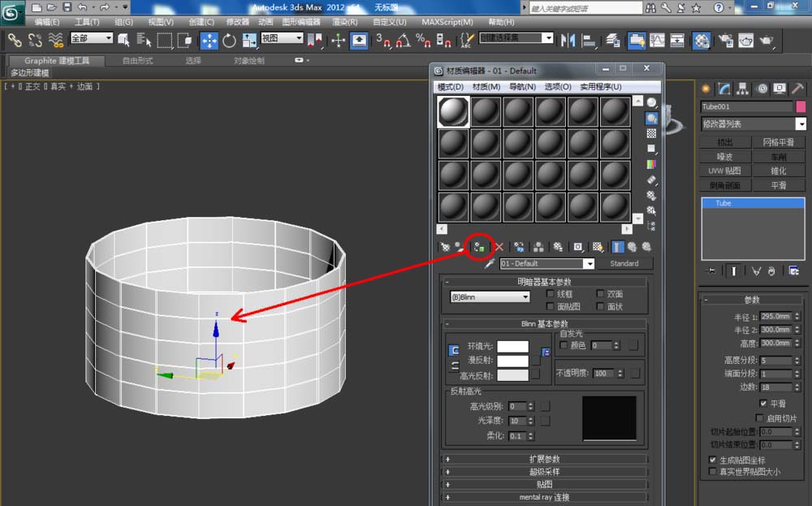Pick material from object with the eyedropper icon
The height and width of the screenshot is (506, 812).
(490, 262)
